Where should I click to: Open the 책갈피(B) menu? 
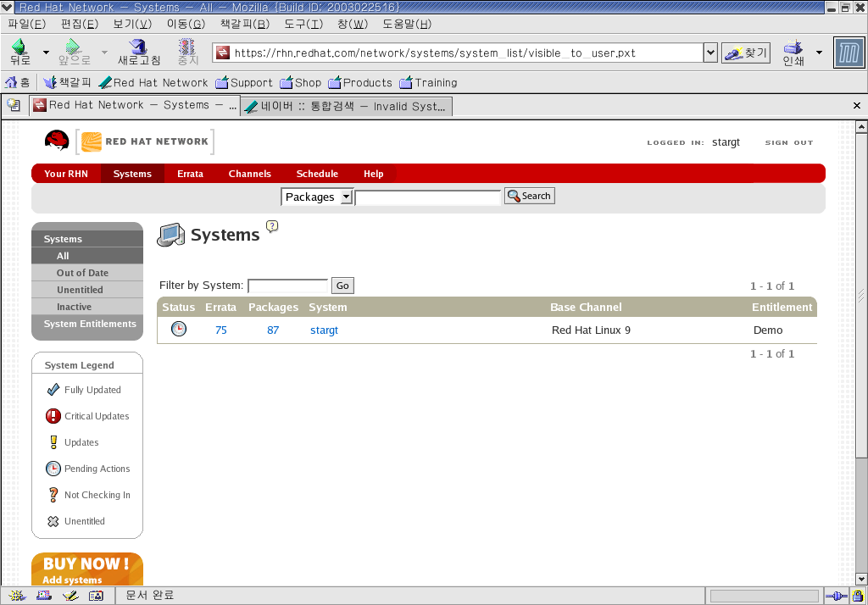tap(245, 24)
